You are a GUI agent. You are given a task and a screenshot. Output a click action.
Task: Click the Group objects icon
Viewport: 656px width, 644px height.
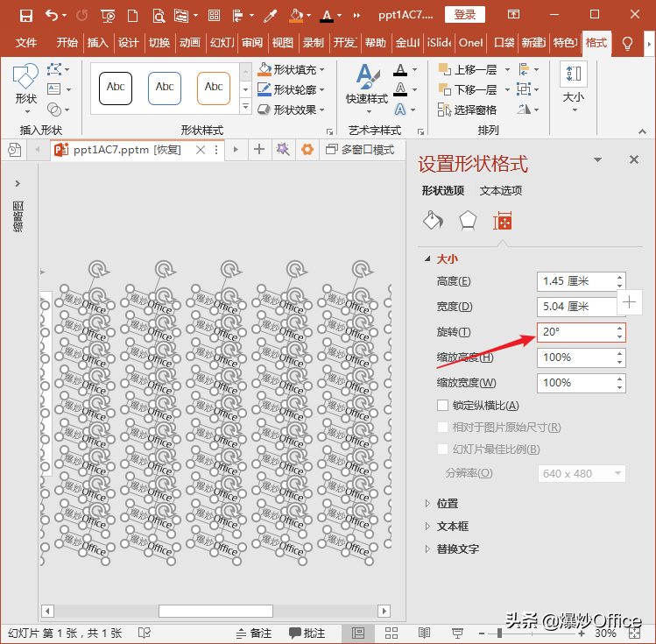pos(524,89)
